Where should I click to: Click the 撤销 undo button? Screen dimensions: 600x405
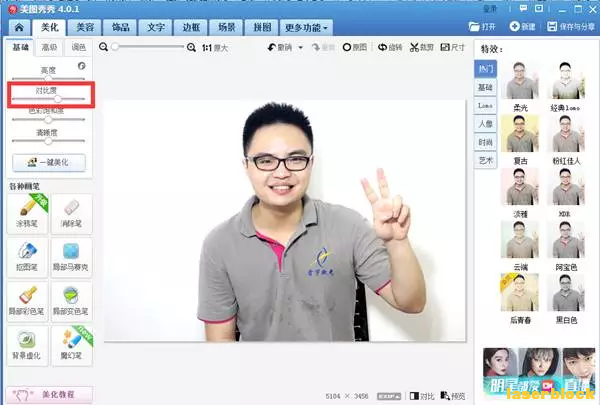point(280,47)
